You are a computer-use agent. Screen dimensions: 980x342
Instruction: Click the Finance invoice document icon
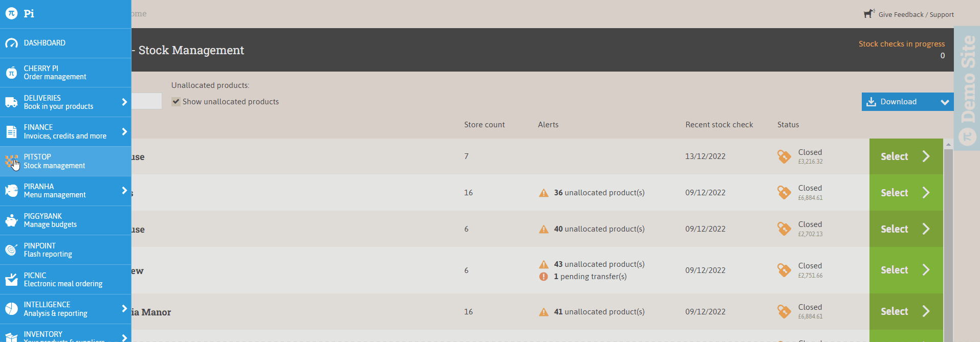[11, 132]
